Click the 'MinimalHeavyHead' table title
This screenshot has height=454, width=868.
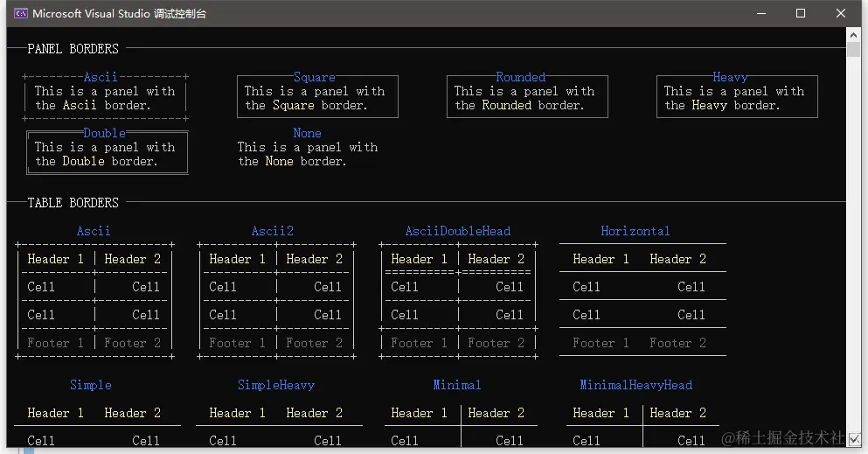click(636, 385)
